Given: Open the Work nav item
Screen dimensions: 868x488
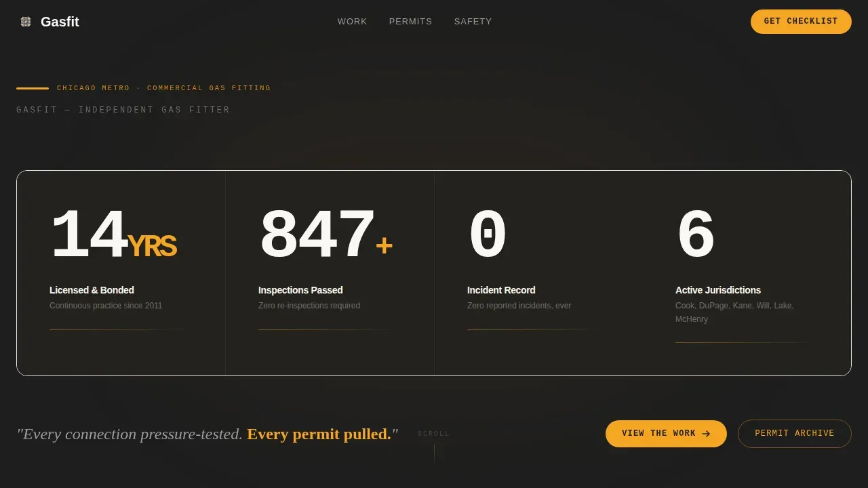Looking at the screenshot, I should pos(352,22).
